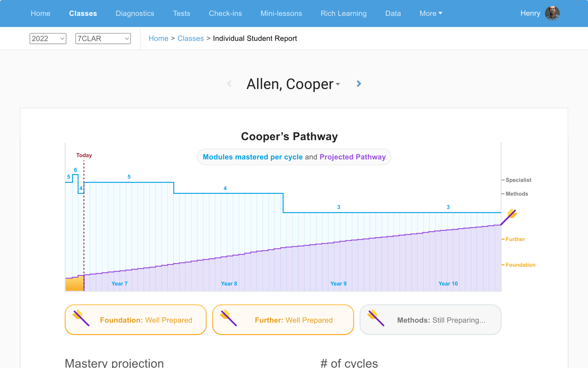Open the year selector showing 2022
Viewport: 588px width, 368px height.
(x=48, y=38)
